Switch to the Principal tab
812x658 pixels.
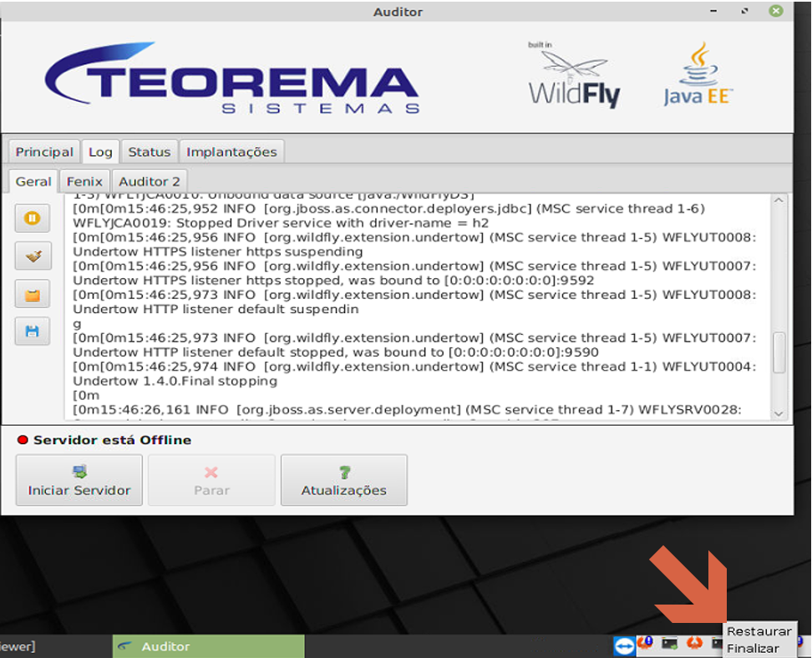pos(44,152)
